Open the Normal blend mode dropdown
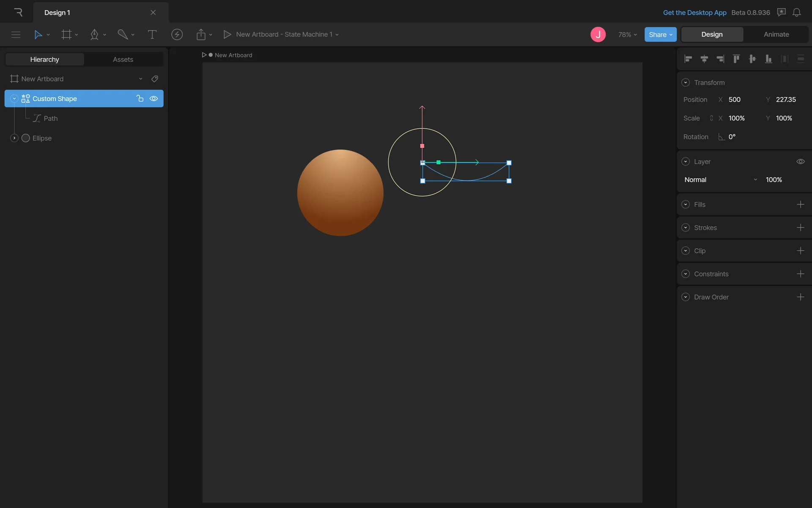812x508 pixels. click(720, 179)
